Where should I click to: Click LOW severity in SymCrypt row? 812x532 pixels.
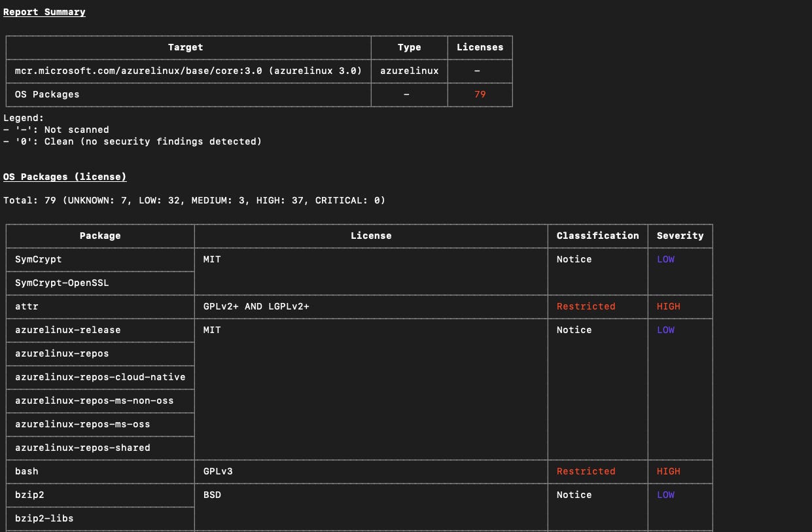pyautogui.click(x=665, y=259)
